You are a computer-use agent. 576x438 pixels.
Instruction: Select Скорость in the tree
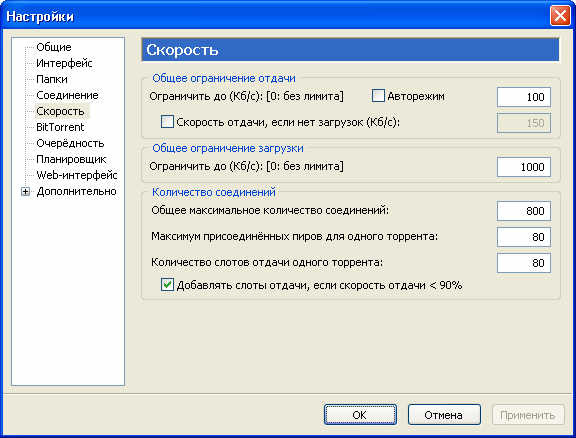click(x=60, y=111)
